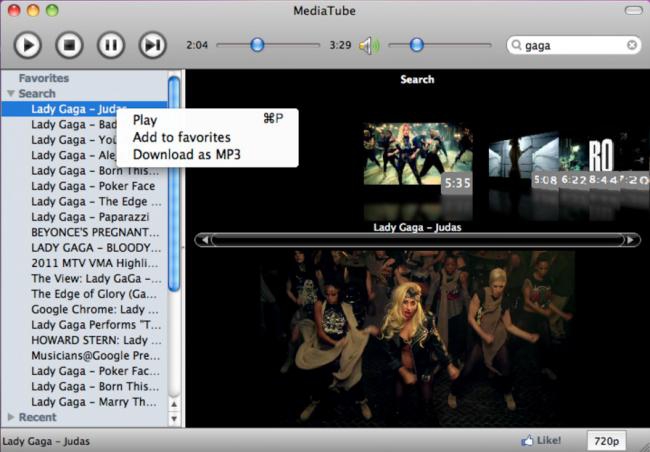Image resolution: width=650 pixels, height=452 pixels.
Task: Select The Edge of Glory (Ga... row
Action: pyautogui.click(x=84, y=294)
